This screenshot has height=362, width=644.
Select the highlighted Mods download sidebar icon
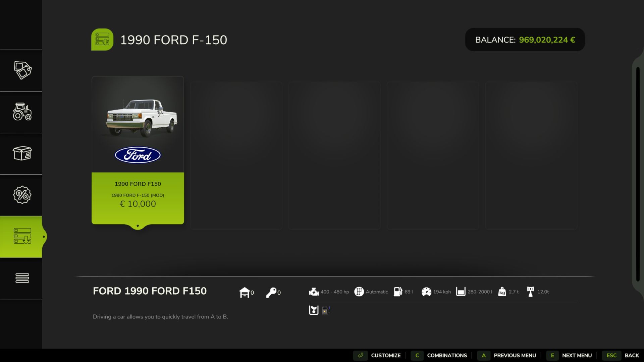(22, 236)
